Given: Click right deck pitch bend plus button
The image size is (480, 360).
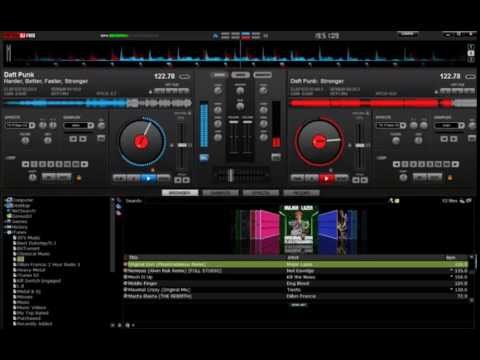Looking at the screenshot, I should (x=364, y=180).
